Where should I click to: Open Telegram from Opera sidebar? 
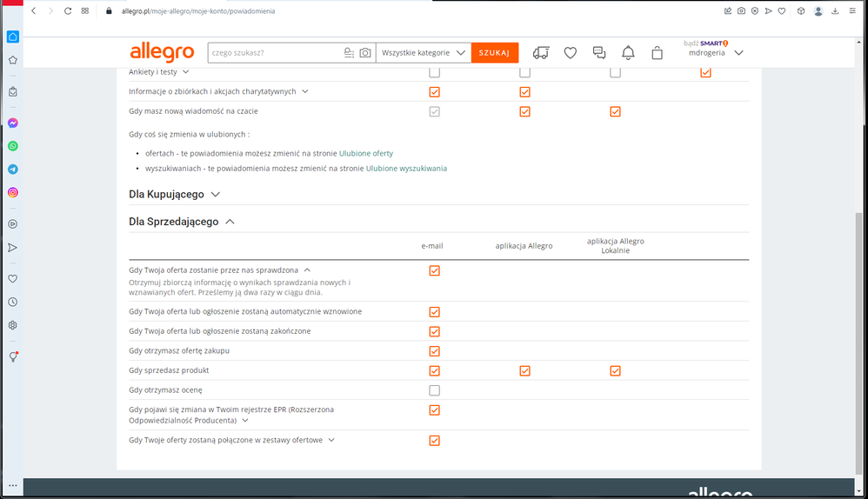tap(13, 170)
